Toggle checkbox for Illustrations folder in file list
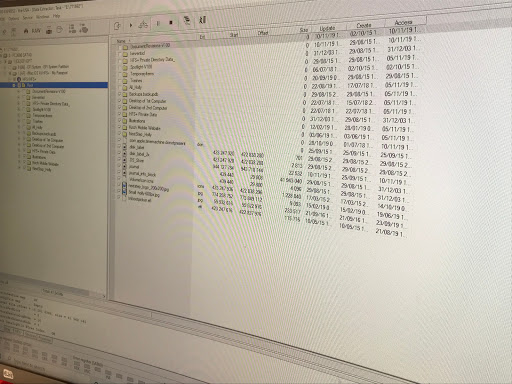The image size is (512, 384). (120, 121)
